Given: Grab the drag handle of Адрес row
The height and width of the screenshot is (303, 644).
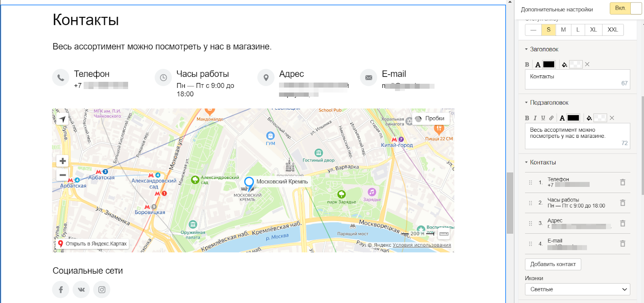Looking at the screenshot, I should click(530, 223).
